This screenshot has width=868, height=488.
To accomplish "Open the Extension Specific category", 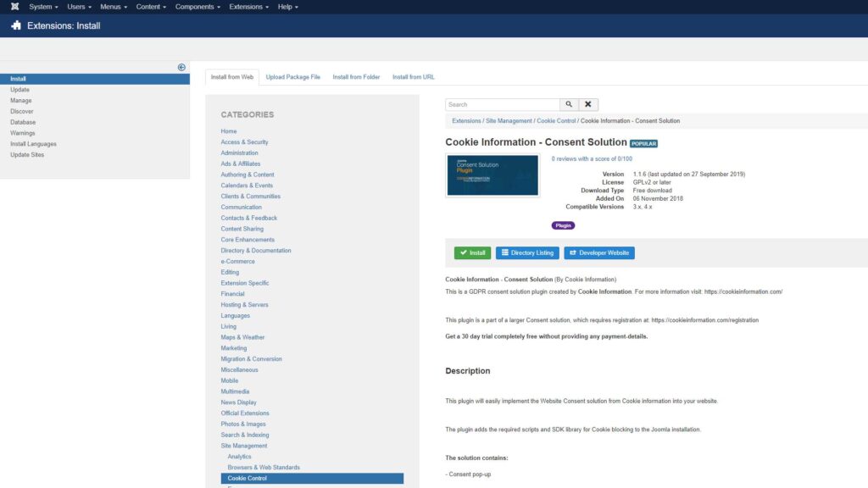I will click(245, 283).
